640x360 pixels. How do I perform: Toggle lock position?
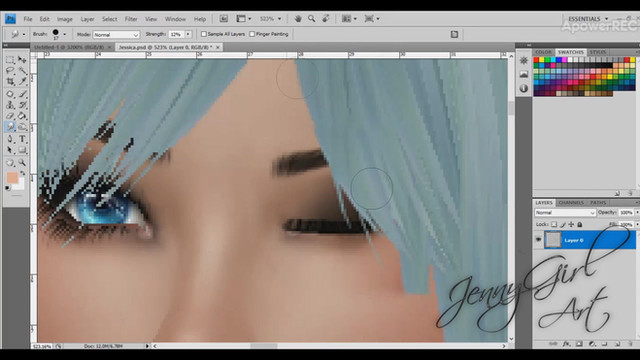pos(571,224)
